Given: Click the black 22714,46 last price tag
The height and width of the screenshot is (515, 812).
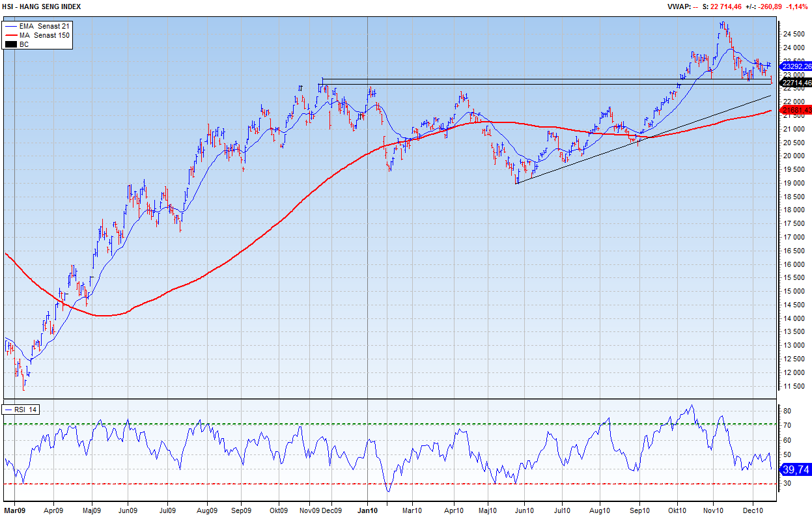Looking at the screenshot, I should (796, 83).
